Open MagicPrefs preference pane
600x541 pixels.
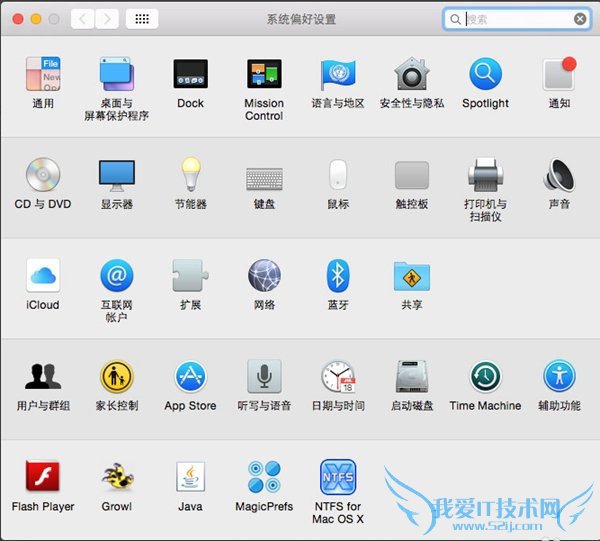tap(264, 477)
